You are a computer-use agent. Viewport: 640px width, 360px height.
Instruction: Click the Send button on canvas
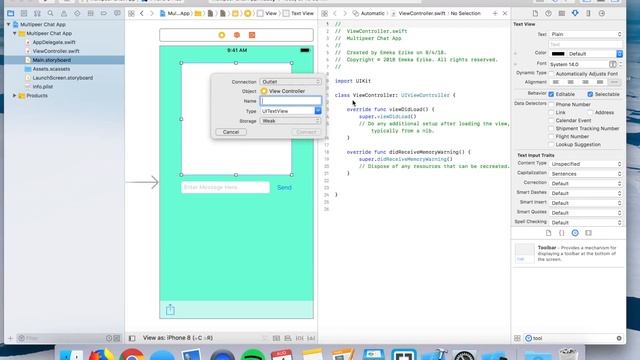[x=284, y=187]
